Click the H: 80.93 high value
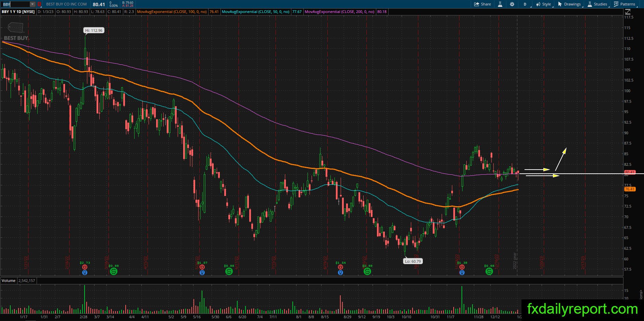Screen dimensions: 644x321 coord(81,12)
